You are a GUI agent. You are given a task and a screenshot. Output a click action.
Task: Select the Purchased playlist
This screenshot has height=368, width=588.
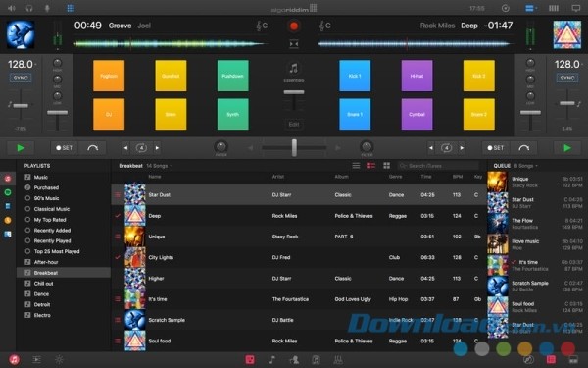pos(64,187)
